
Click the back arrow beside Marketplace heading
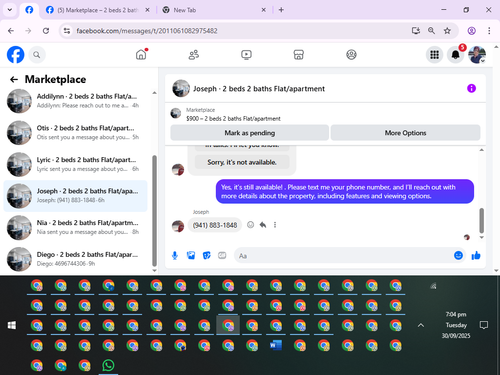14,79
